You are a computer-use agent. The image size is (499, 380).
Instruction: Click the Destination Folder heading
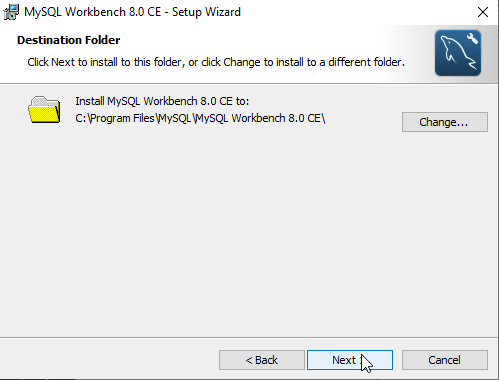[x=68, y=40]
